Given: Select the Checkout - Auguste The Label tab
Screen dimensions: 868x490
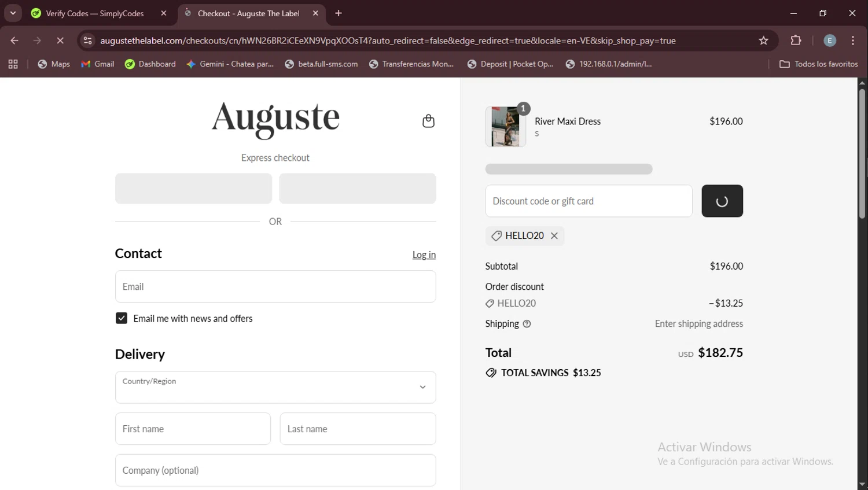Looking at the screenshot, I should 249,13.
